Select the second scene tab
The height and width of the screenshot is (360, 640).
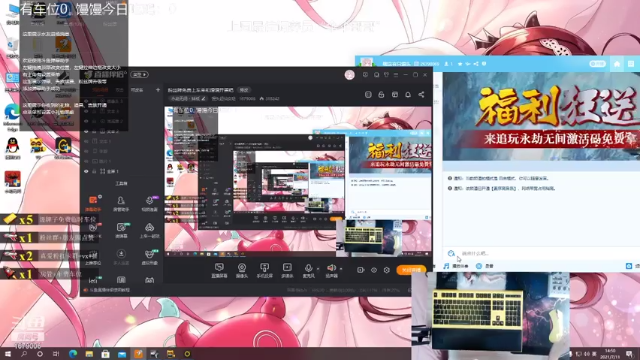click(x=119, y=89)
